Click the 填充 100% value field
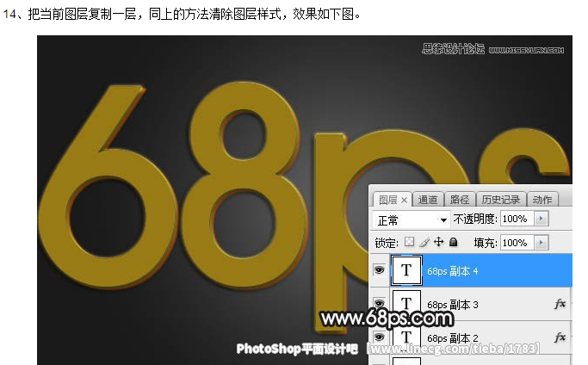 pyautogui.click(x=517, y=243)
